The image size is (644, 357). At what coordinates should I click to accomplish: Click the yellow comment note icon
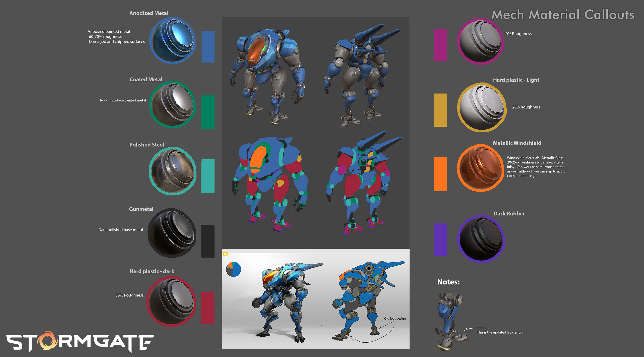pos(225,254)
